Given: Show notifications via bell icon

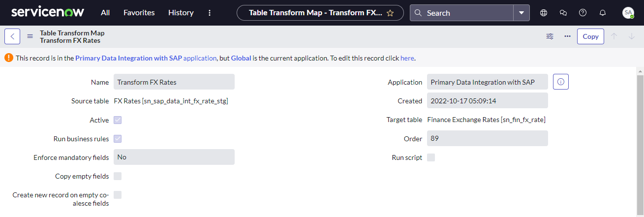Looking at the screenshot, I should point(603,13).
